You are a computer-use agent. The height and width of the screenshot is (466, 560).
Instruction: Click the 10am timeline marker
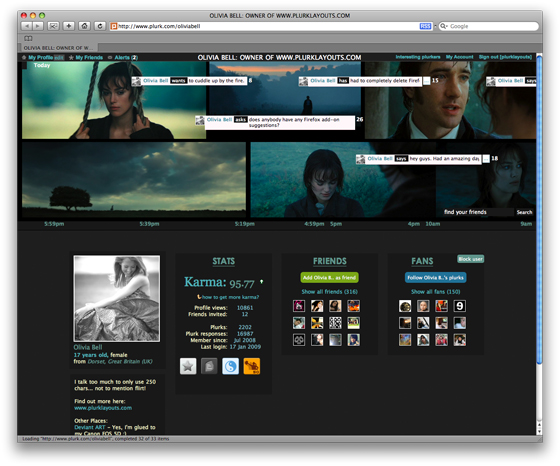(x=432, y=224)
